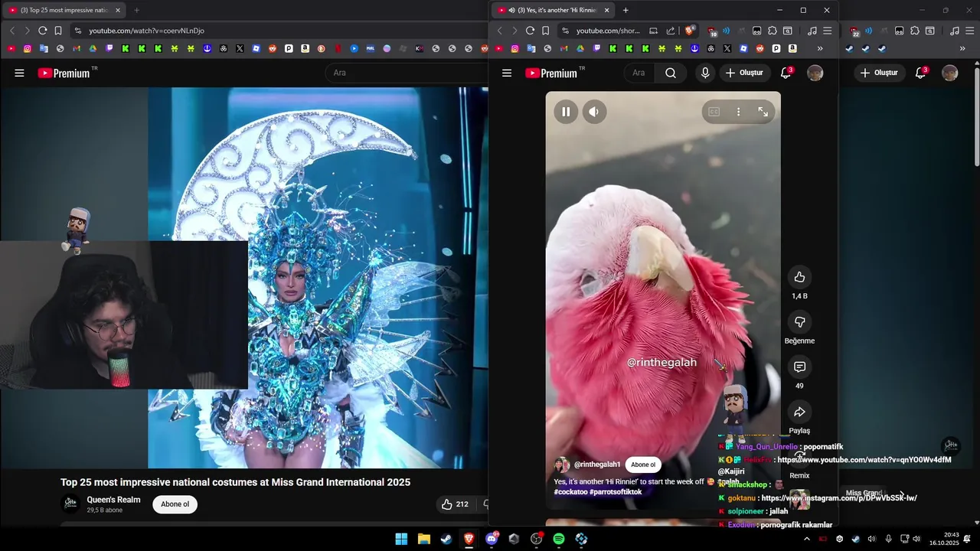The image size is (980, 551).
Task: Reload the page in the left browser window
Action: click(42, 31)
